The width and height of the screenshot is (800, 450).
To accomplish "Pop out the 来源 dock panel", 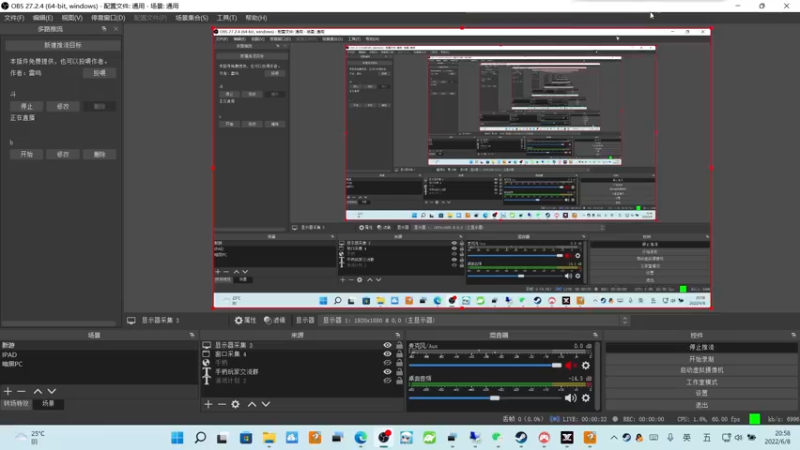I will point(397,335).
